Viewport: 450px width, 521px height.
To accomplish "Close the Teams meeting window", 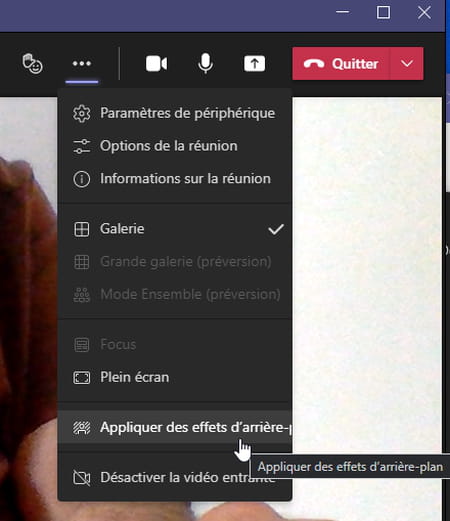I will click(x=424, y=12).
